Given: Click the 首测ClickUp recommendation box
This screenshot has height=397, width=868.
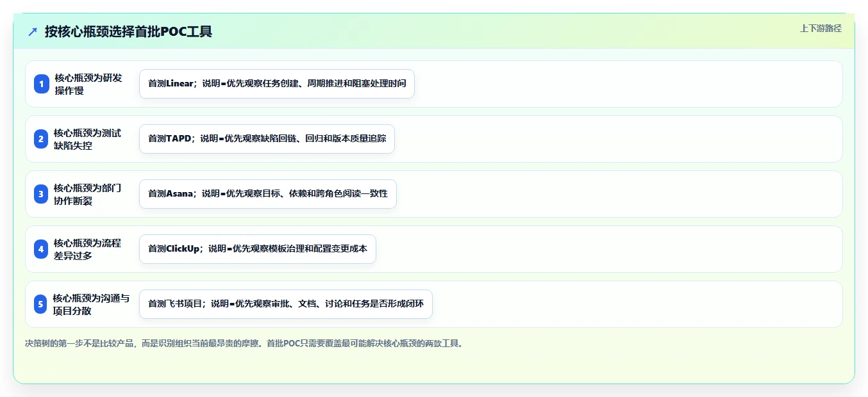Looking at the screenshot, I should click(258, 249).
